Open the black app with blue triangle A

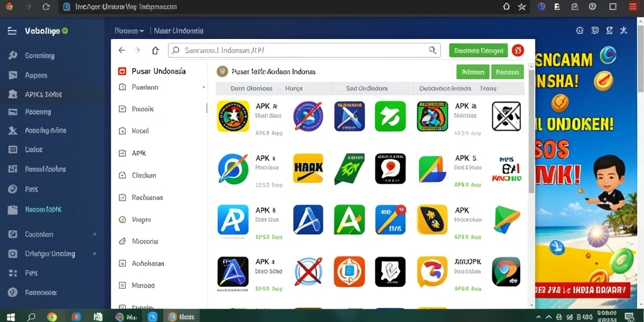[233, 272]
